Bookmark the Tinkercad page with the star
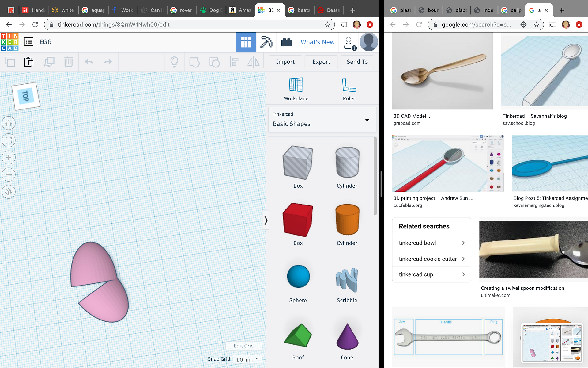 (327, 25)
